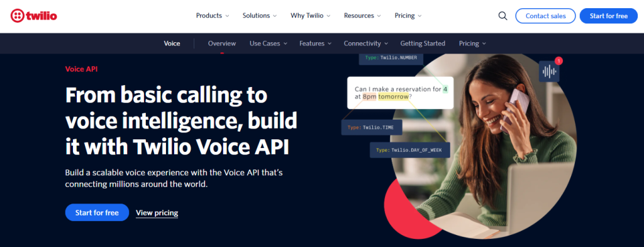The image size is (644, 247).
Task: Click the reservation speech bubble
Action: pos(400,93)
